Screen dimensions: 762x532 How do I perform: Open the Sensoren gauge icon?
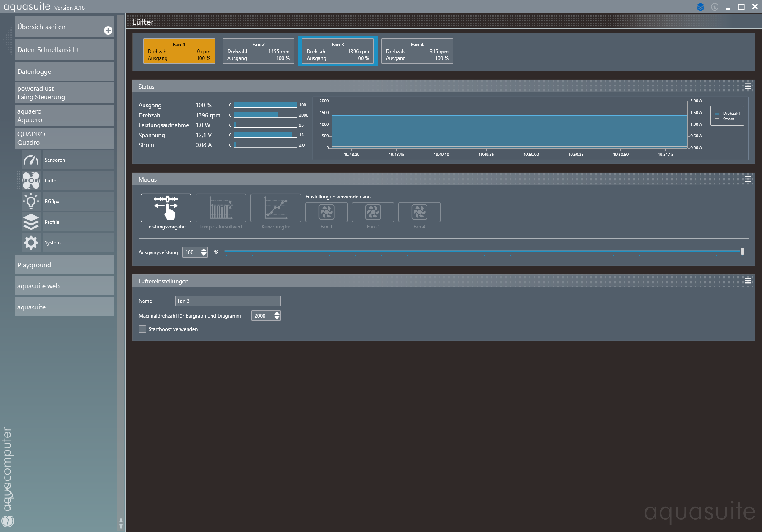tap(31, 160)
